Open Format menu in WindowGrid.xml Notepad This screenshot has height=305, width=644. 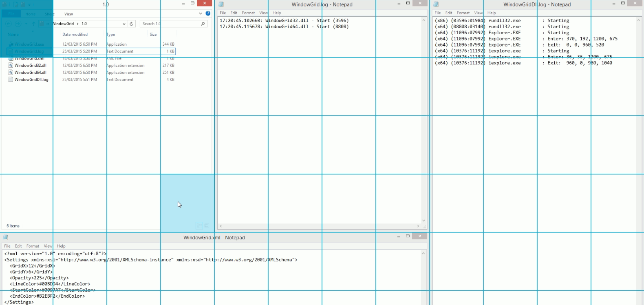pyautogui.click(x=33, y=246)
